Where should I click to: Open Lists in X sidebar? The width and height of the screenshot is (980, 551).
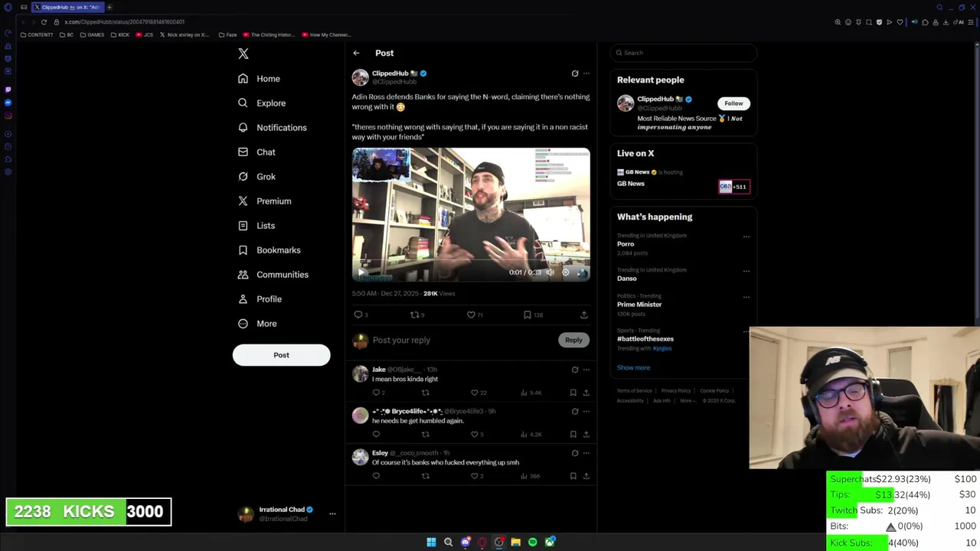tap(256, 226)
